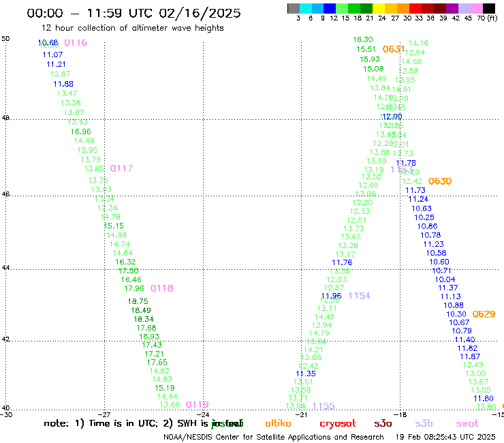This screenshot has width=504, height=443.
Task: Click the wave height value '18.49'
Action: pos(141,310)
